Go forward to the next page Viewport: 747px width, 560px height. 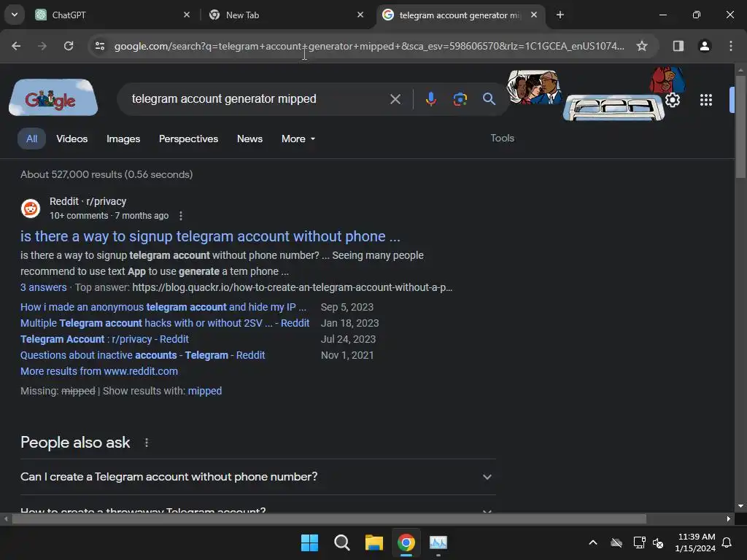tap(42, 46)
